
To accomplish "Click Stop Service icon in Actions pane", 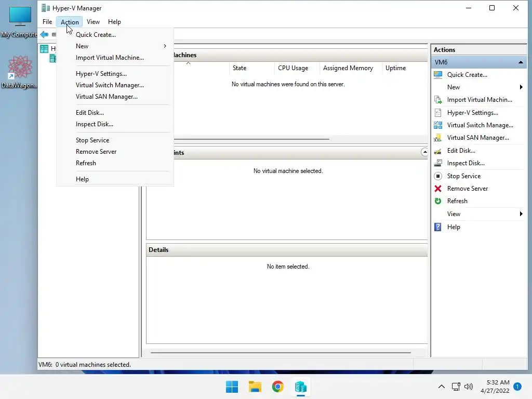I will 438,176.
